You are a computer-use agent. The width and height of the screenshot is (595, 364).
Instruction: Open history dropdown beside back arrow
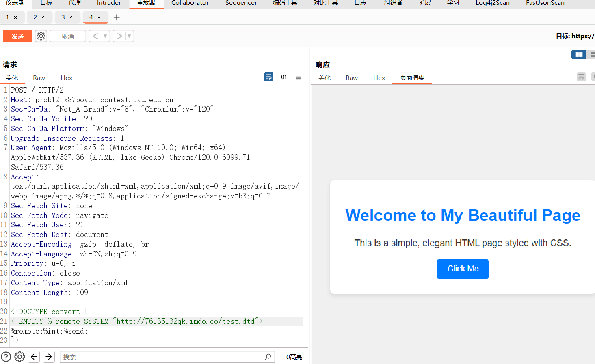point(106,36)
